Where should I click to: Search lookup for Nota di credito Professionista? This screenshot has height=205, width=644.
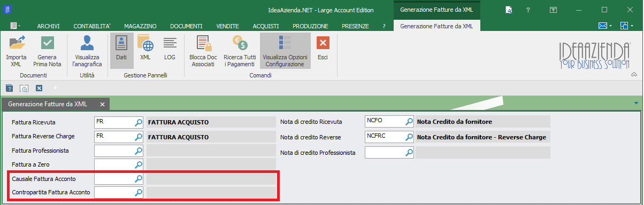coord(409,153)
